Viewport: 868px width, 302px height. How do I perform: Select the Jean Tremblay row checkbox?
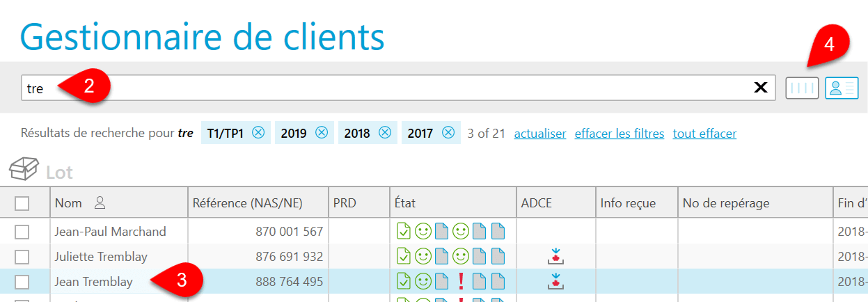[22, 282]
